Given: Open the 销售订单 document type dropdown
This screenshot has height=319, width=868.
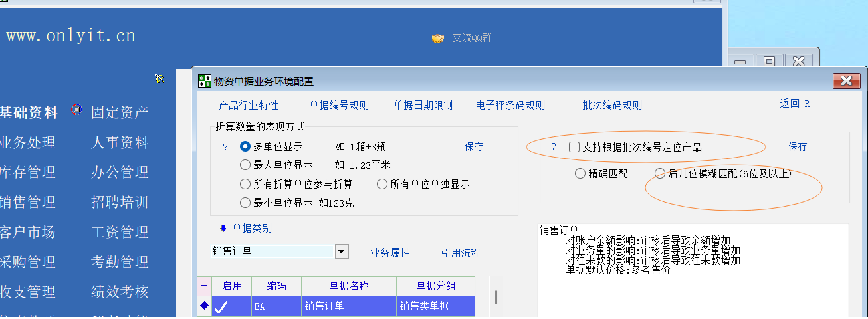Looking at the screenshot, I should point(342,252).
